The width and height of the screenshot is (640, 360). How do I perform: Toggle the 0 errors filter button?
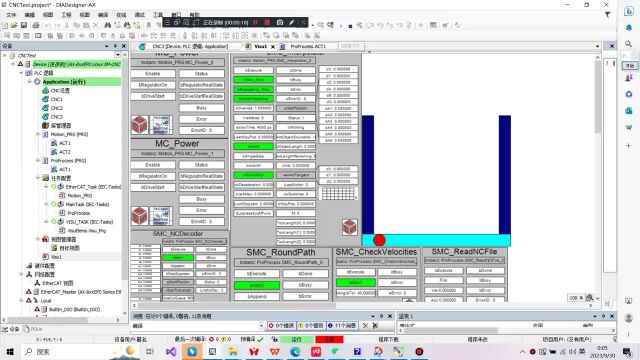pos(281,325)
